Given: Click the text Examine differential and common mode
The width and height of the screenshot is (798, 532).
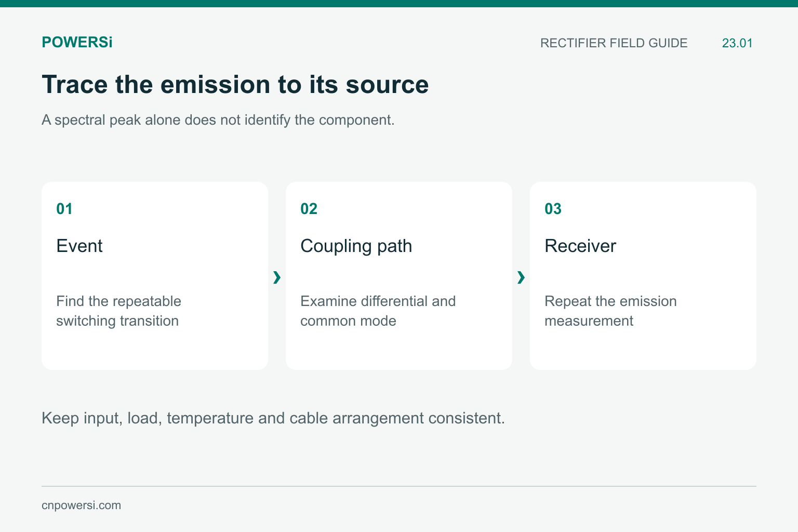Looking at the screenshot, I should [378, 311].
